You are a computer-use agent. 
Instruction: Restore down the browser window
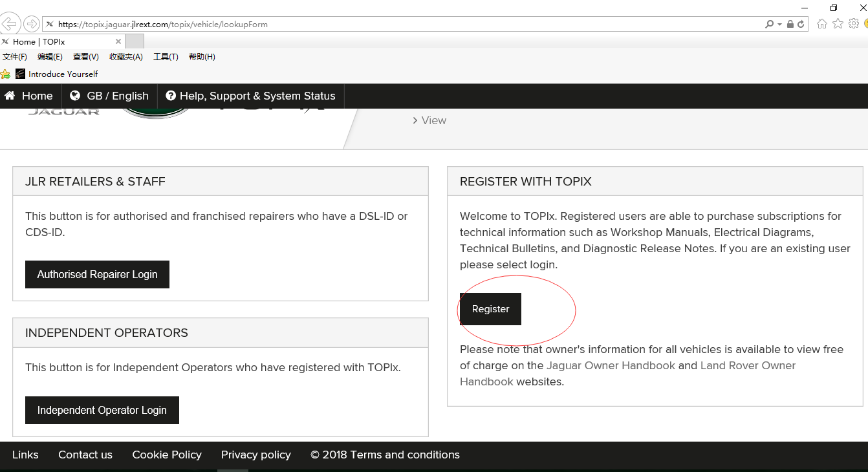coord(834,7)
